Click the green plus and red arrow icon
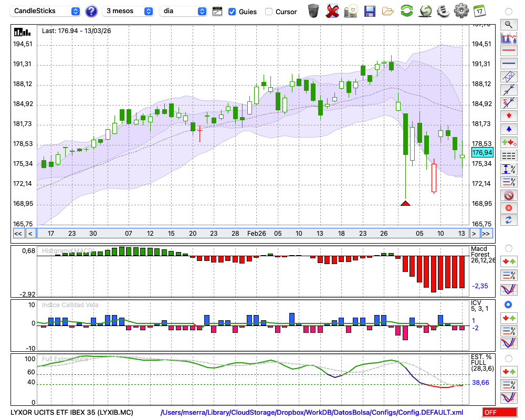The image size is (525, 420). (x=509, y=142)
